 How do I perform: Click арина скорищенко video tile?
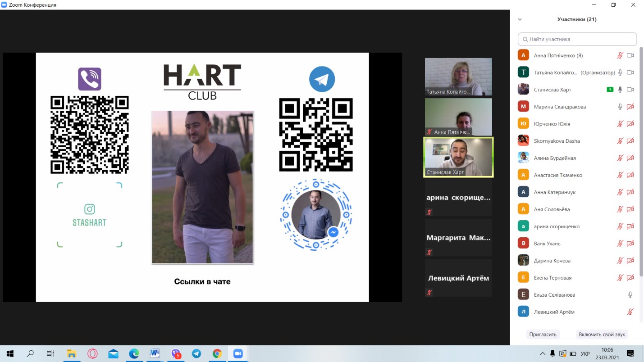tap(458, 197)
